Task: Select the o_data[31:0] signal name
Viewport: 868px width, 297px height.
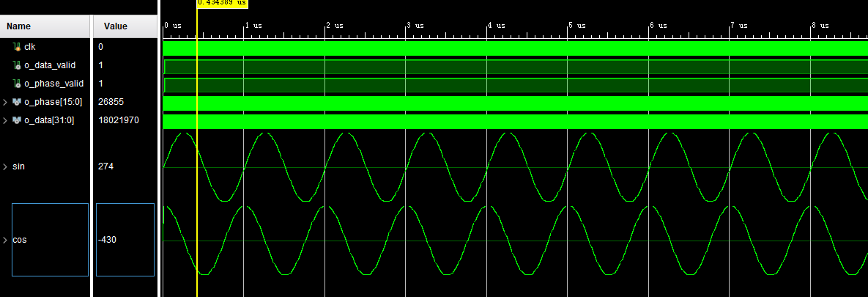Action: (x=49, y=120)
